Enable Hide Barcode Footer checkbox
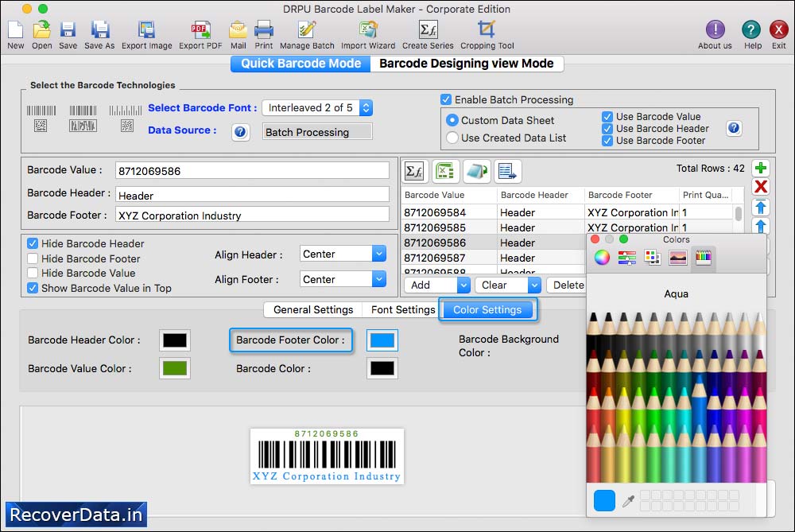The width and height of the screenshot is (795, 532). [x=33, y=258]
